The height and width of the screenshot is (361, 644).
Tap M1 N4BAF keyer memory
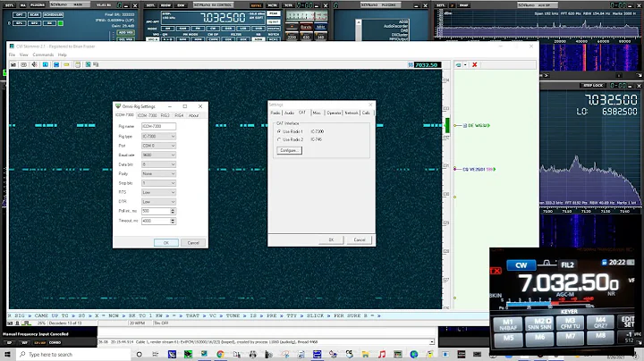point(508,324)
